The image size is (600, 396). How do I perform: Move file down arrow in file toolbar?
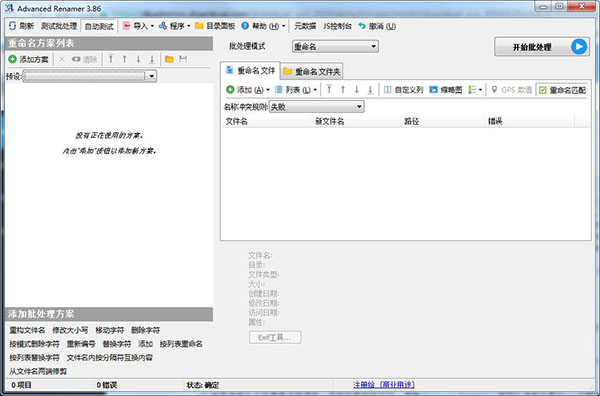coord(356,90)
